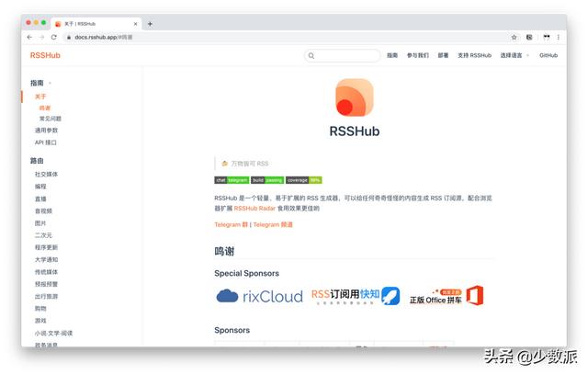Click the Special Sponsors heading
Viewport: 588px width, 375px height.
(247, 273)
